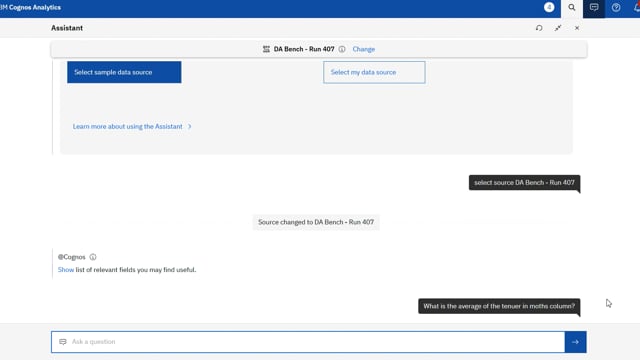
Task: Click Select my data source button
Action: (x=374, y=72)
